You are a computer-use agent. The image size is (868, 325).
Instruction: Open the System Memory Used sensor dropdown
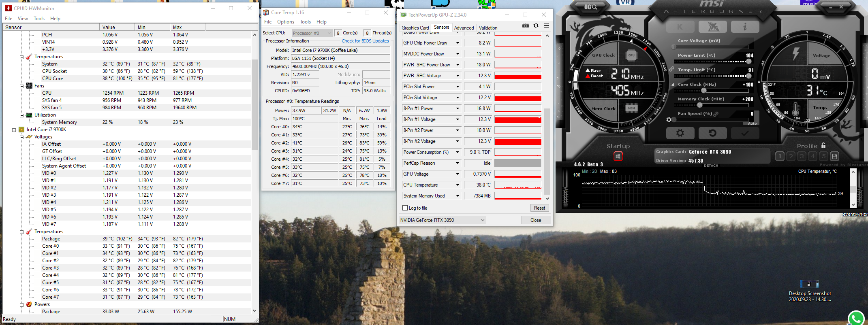458,196
